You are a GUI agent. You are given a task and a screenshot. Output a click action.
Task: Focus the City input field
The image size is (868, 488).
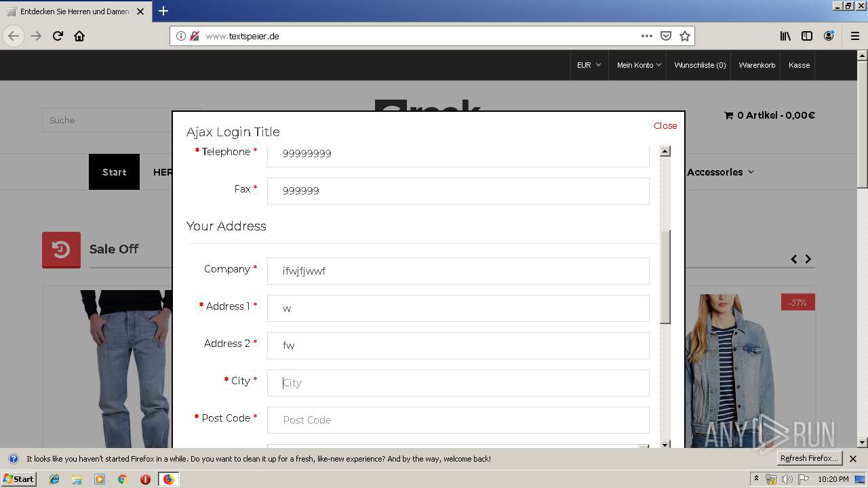[x=458, y=383]
